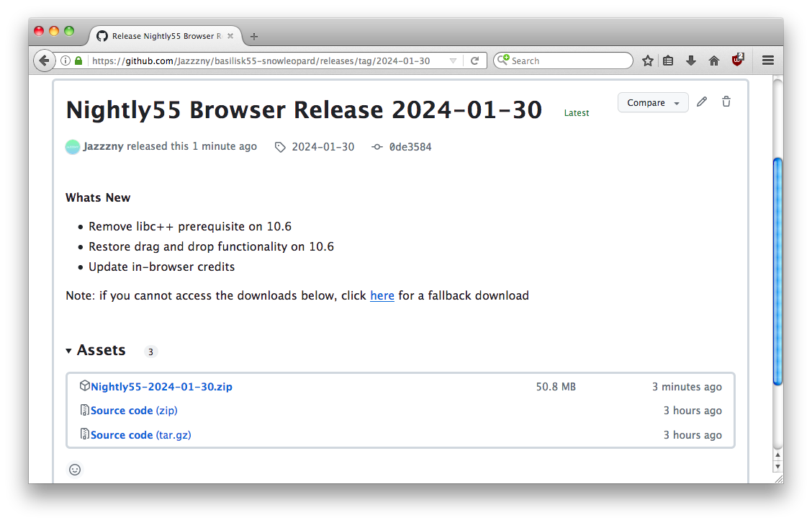The height and width of the screenshot is (523, 812).
Task: Open the URL bar history dropdown arrow
Action: click(453, 61)
